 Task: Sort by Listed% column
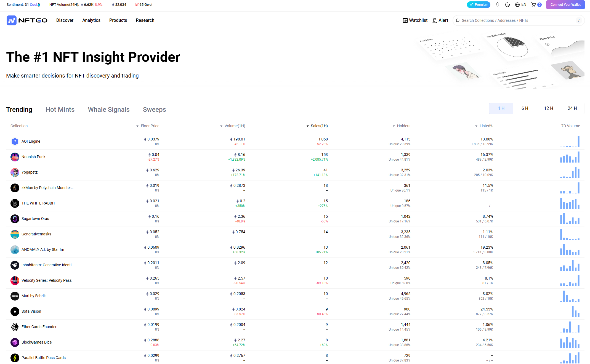pyautogui.click(x=484, y=126)
